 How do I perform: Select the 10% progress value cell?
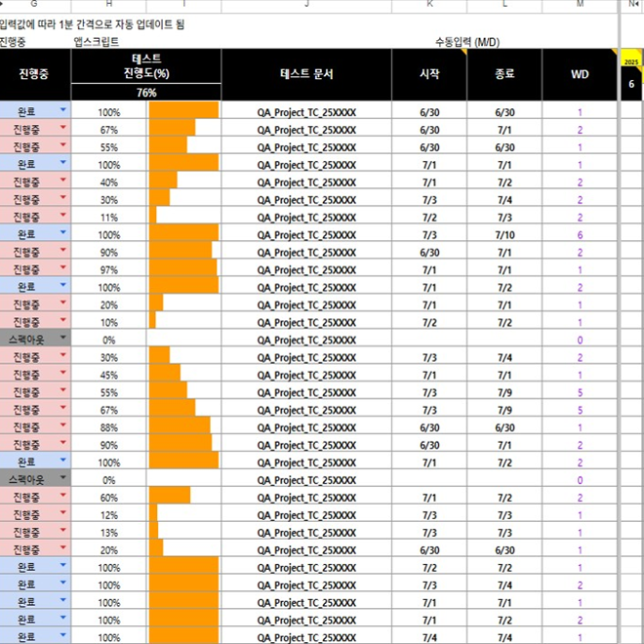(109, 322)
